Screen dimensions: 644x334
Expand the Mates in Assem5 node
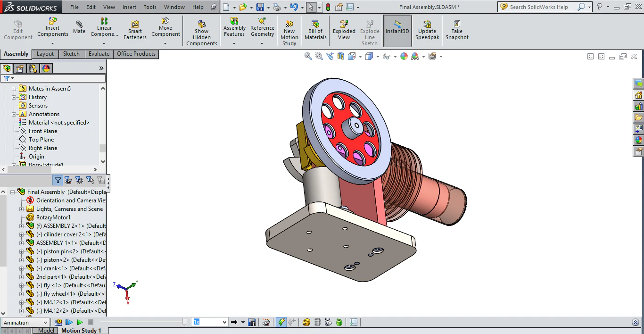coord(14,88)
